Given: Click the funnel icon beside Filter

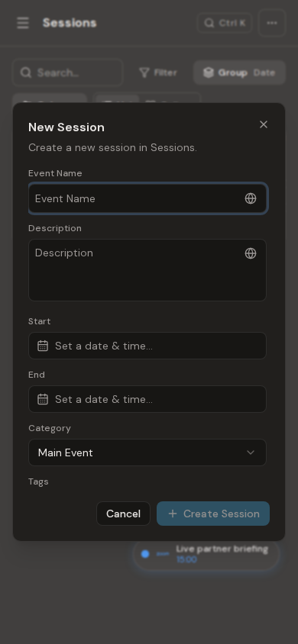Looking at the screenshot, I should pos(144,72).
